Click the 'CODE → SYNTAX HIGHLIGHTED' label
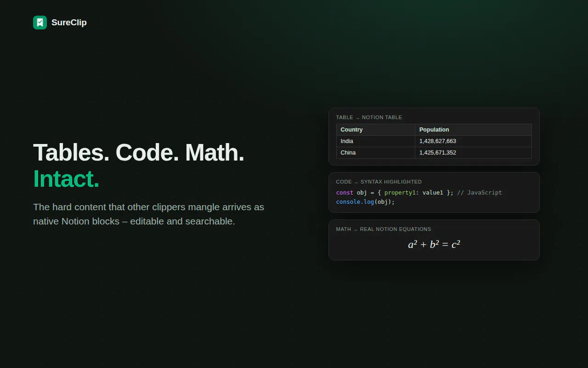 pyautogui.click(x=379, y=182)
